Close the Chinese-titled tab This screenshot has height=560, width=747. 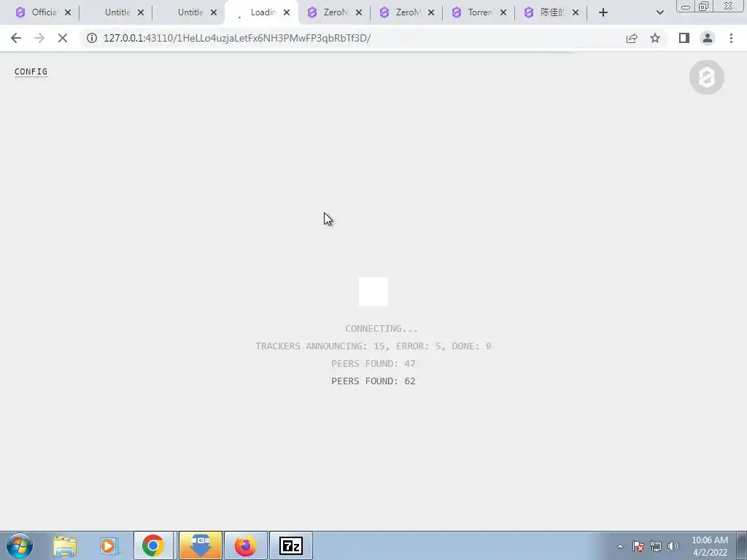click(576, 12)
